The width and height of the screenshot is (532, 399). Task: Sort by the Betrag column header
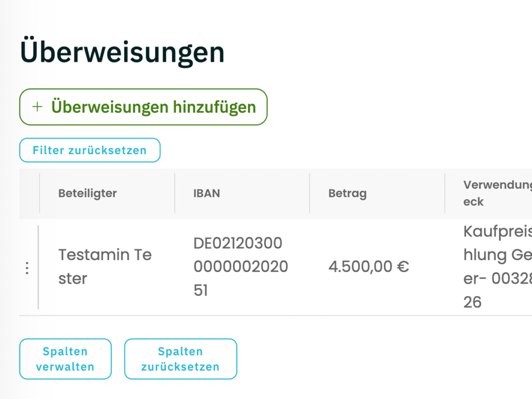pos(347,193)
